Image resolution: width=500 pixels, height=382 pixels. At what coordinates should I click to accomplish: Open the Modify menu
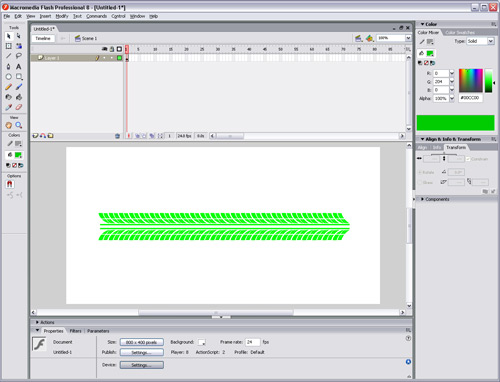pyautogui.click(x=62, y=16)
